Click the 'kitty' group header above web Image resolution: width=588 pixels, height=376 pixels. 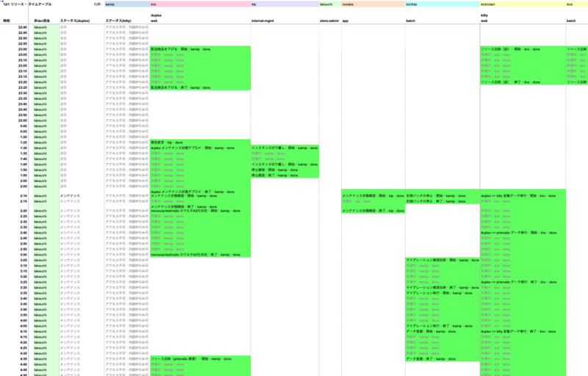pos(484,15)
